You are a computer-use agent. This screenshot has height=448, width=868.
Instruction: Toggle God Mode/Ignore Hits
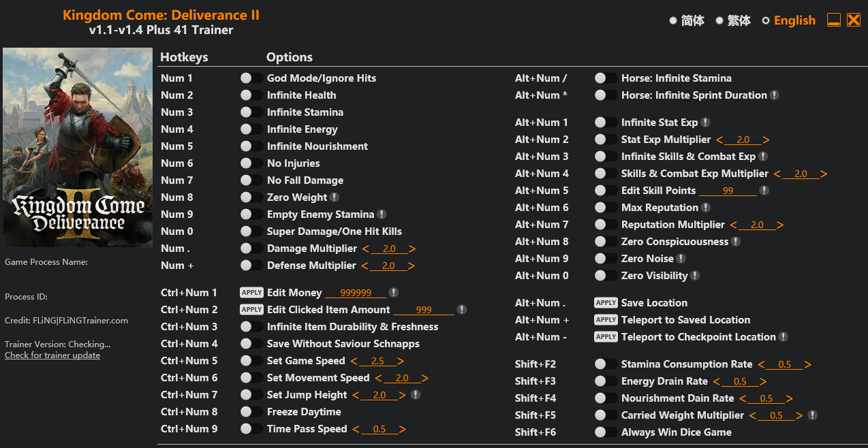tap(251, 78)
